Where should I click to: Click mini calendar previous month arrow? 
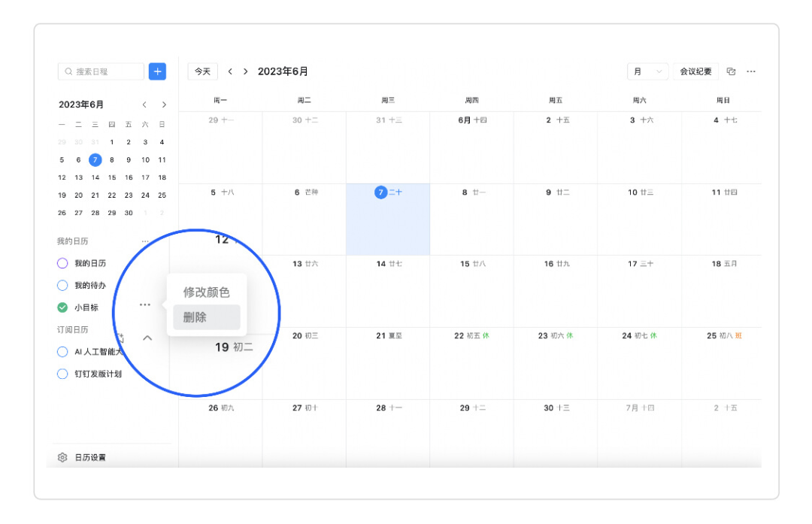tap(144, 104)
